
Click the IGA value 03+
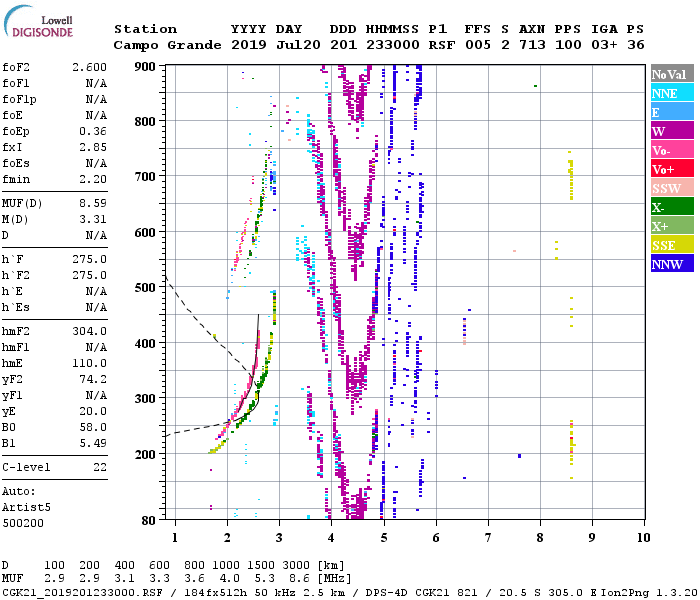tap(604, 45)
